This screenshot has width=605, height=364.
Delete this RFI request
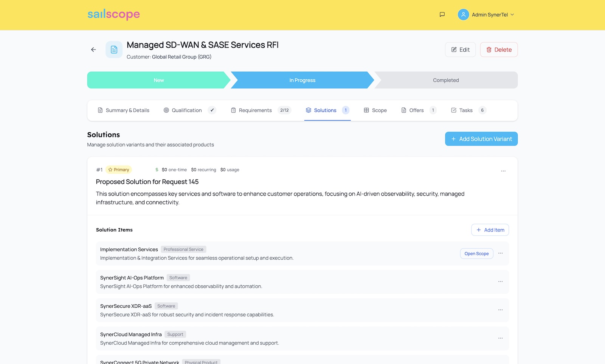click(x=499, y=50)
